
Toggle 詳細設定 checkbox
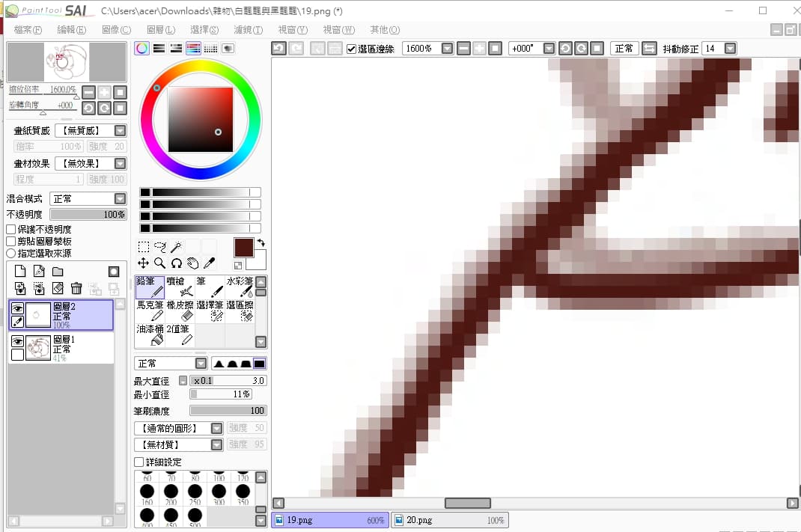(x=138, y=462)
